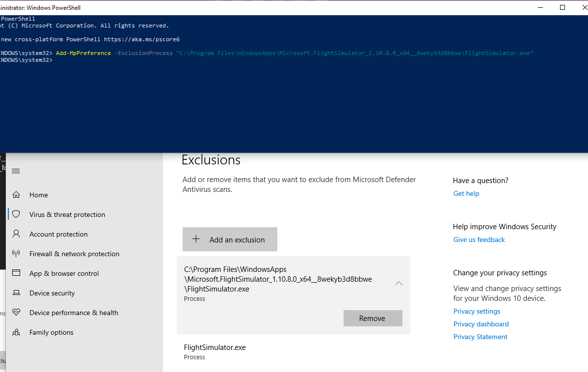Click the Home house icon
This screenshot has width=588, height=372.
click(16, 195)
